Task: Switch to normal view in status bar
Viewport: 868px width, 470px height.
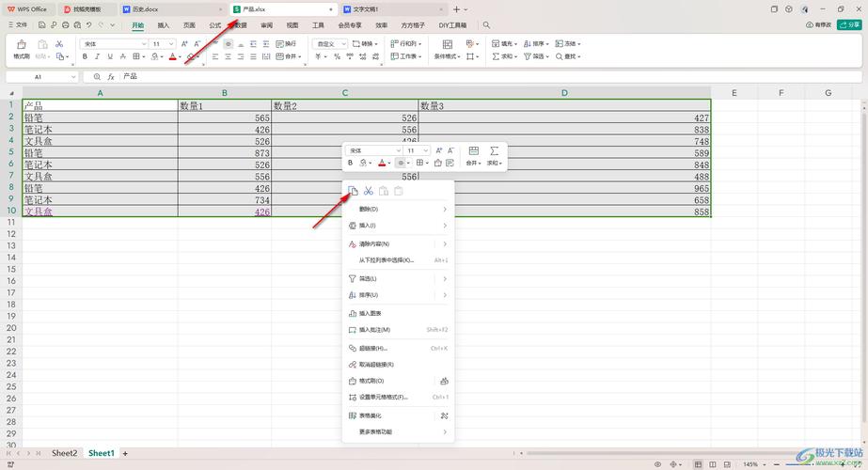Action: pyautogui.click(x=699, y=464)
